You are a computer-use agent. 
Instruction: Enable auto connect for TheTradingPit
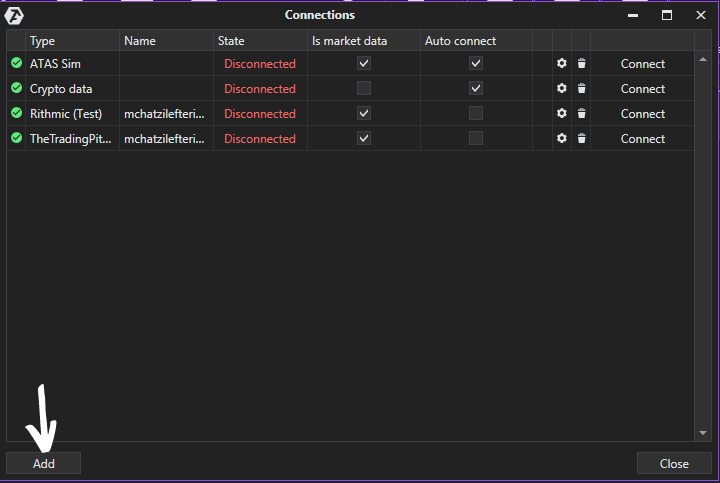[x=476, y=138]
